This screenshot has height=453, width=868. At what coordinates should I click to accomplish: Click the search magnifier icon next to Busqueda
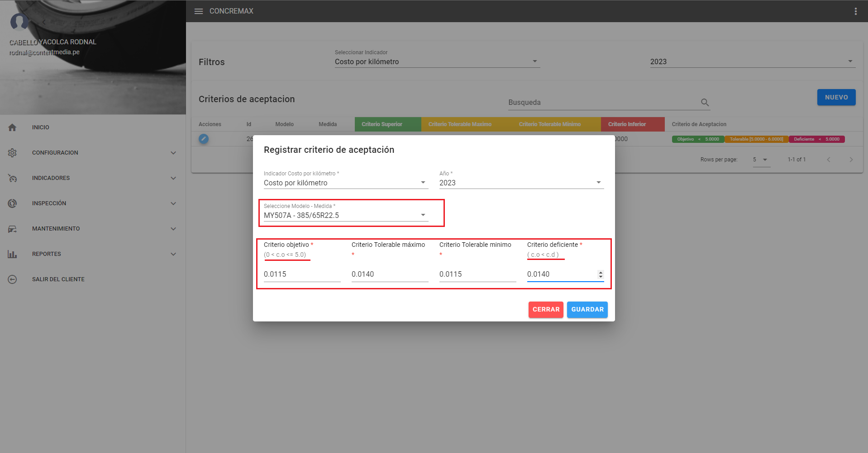tap(705, 103)
